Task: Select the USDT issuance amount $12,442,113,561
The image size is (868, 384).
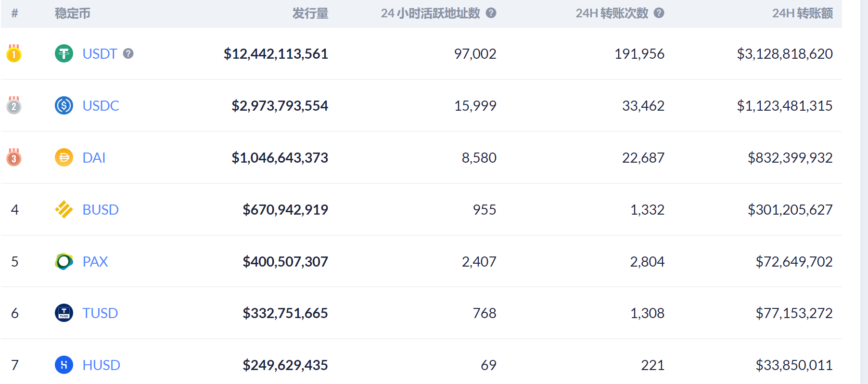Action: (x=276, y=53)
